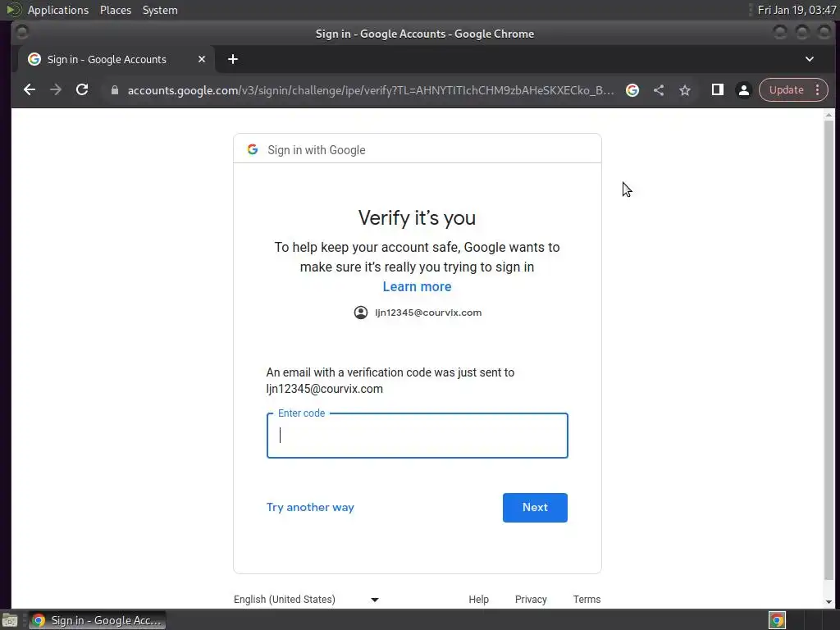
Task: Click the Update button in Chrome toolbar
Action: (x=787, y=90)
